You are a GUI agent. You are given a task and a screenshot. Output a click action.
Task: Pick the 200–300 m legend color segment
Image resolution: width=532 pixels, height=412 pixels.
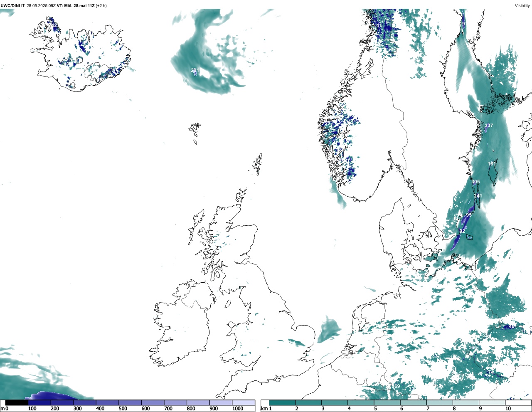[x=62, y=402]
